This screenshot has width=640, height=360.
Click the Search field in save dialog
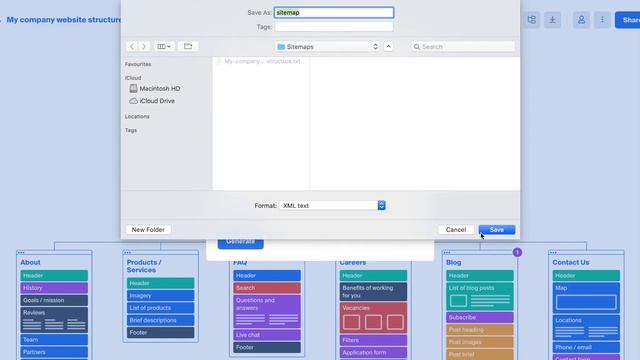[463, 47]
